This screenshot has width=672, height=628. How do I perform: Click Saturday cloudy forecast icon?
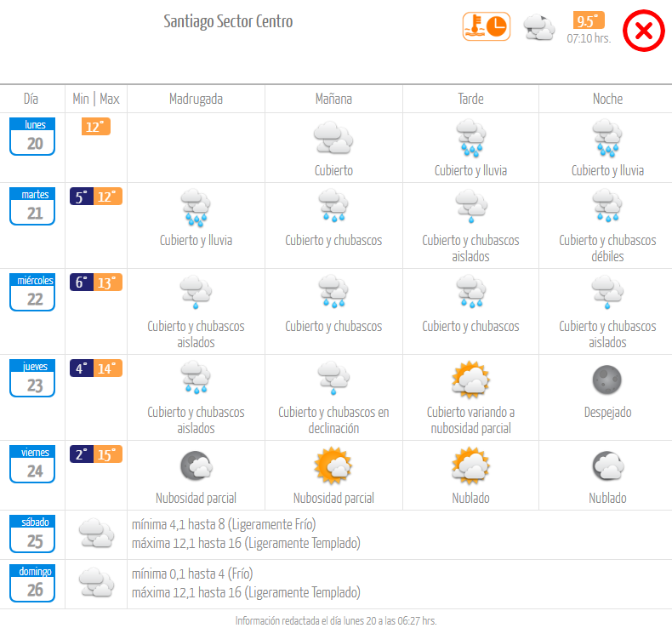tap(96, 534)
